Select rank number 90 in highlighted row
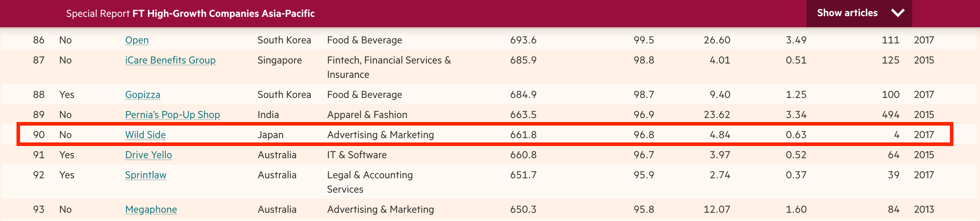This screenshot has width=980, height=221. tap(38, 135)
